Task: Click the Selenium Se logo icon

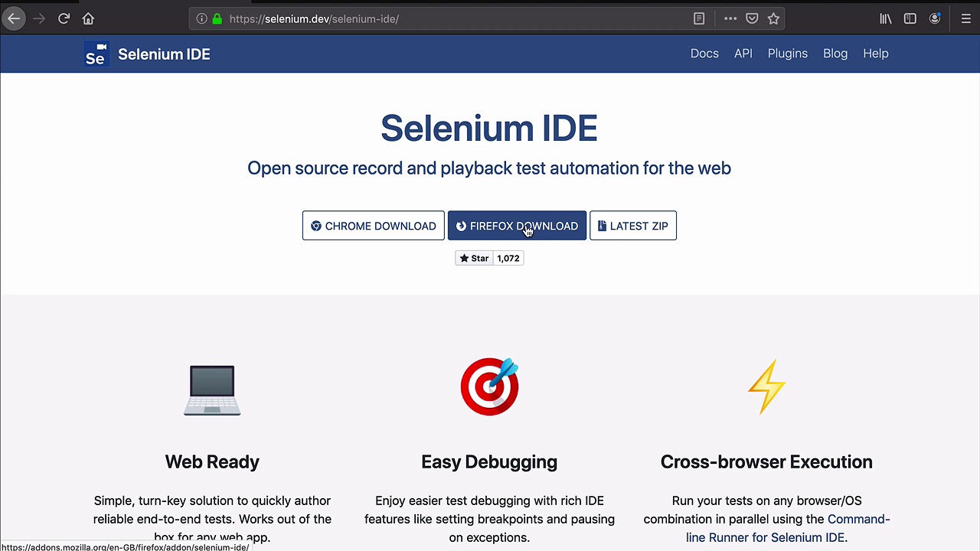Action: point(96,54)
